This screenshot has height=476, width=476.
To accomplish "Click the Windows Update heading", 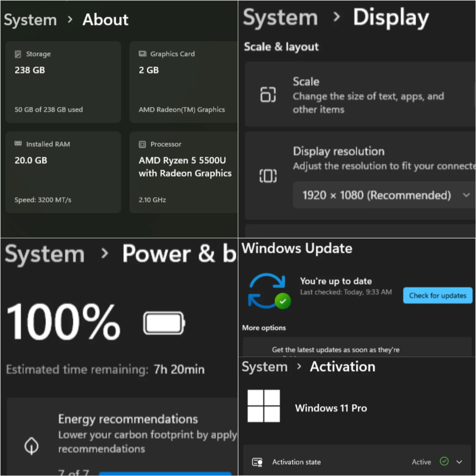I will tap(297, 248).
